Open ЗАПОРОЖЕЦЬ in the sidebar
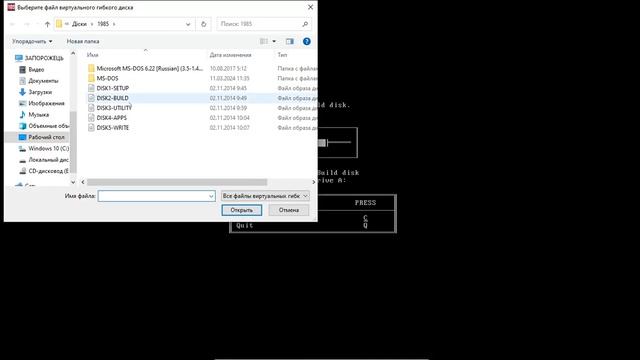This screenshot has height=360, width=640. (40, 58)
